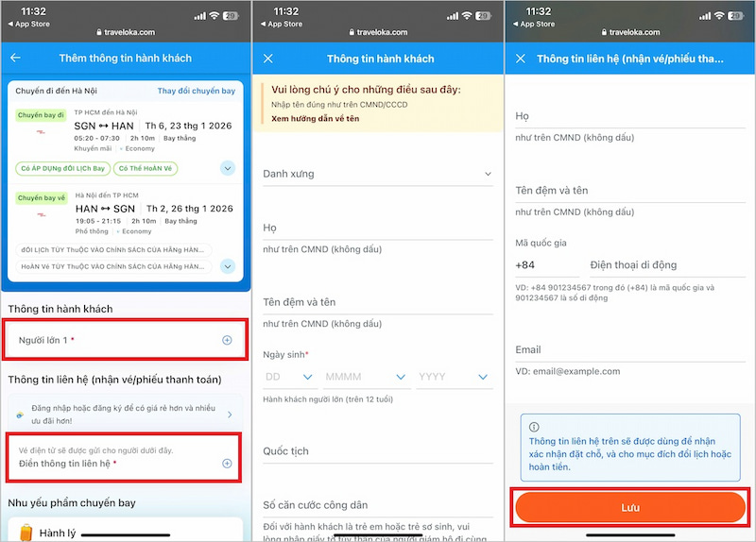Tap the plus icon for Người lớn 1

click(227, 340)
